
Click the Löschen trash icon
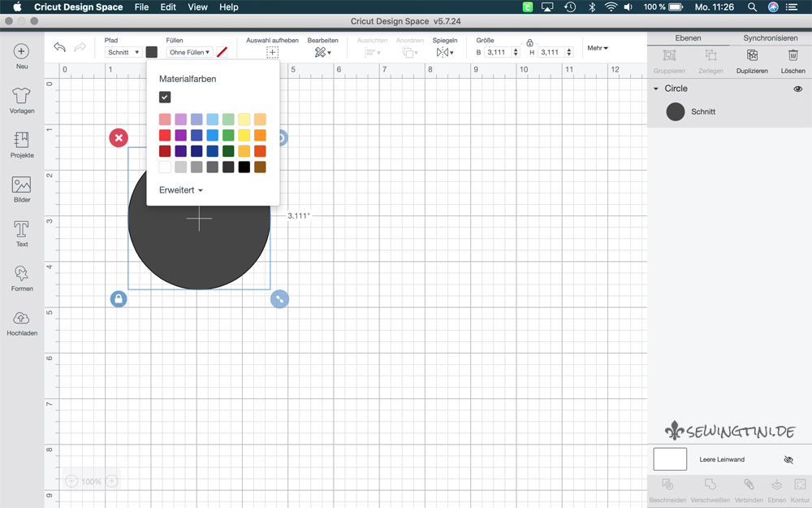coord(793,55)
